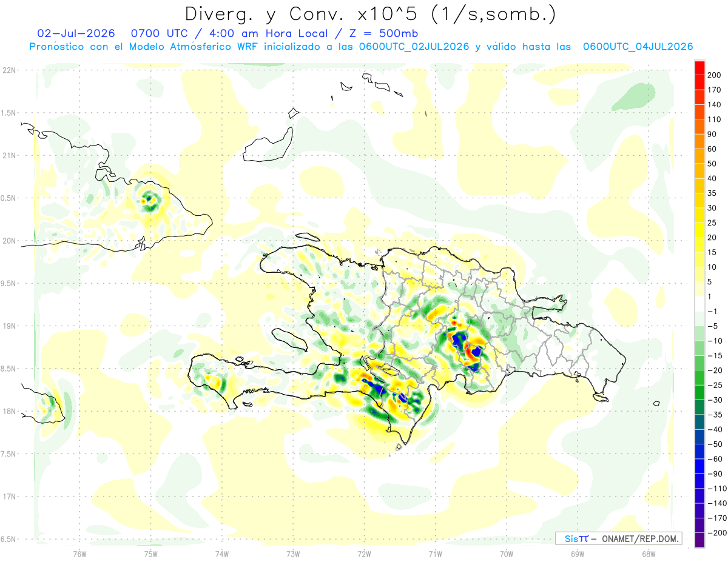The height and width of the screenshot is (562, 728).
Task: Click the '0.5N' latitude axis label
Action: pyautogui.click(x=8, y=198)
